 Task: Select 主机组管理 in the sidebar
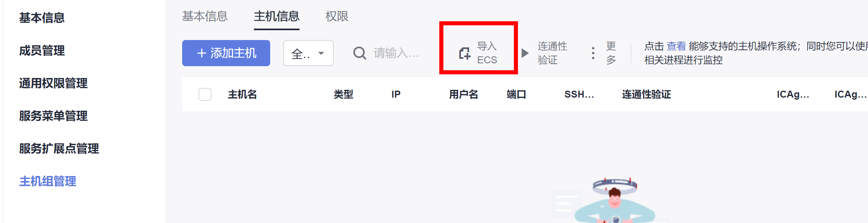pos(48,181)
